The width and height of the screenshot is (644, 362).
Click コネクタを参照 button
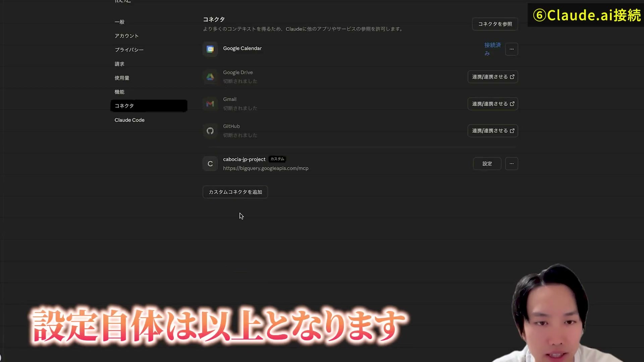pos(495,24)
